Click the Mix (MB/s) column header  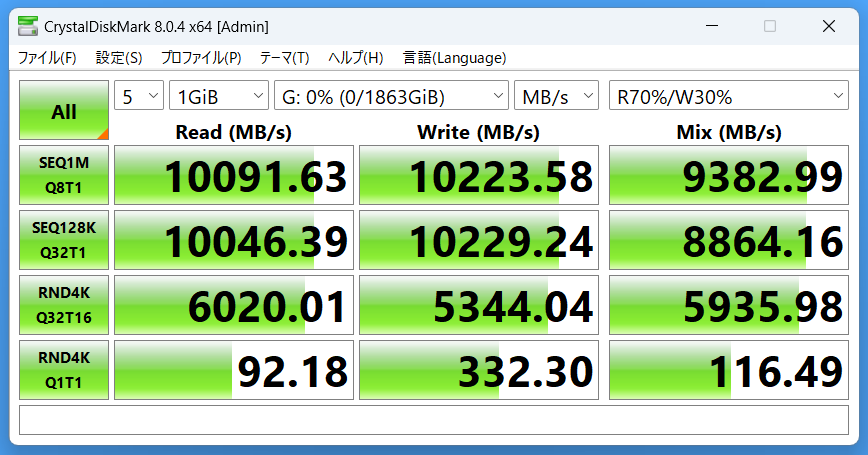[729, 132]
